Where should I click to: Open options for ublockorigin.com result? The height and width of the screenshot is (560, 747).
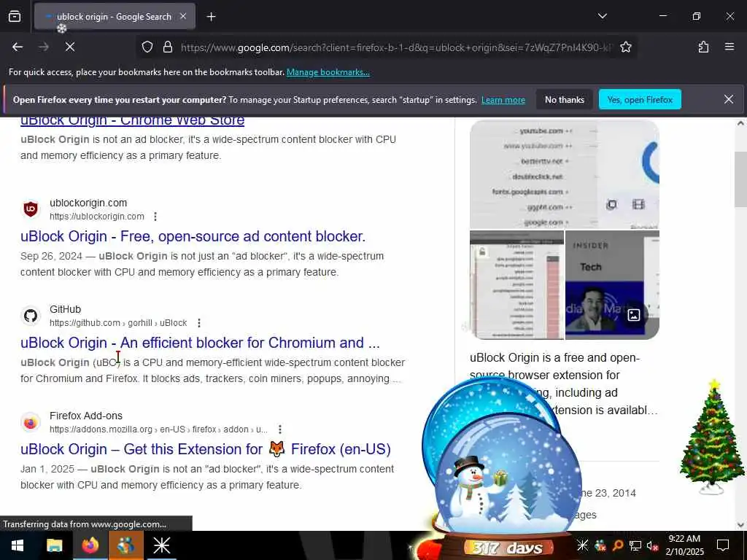(155, 217)
